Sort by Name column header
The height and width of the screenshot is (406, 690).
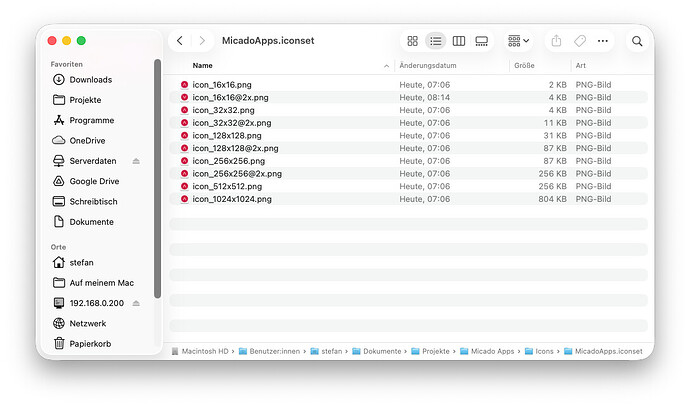point(202,65)
